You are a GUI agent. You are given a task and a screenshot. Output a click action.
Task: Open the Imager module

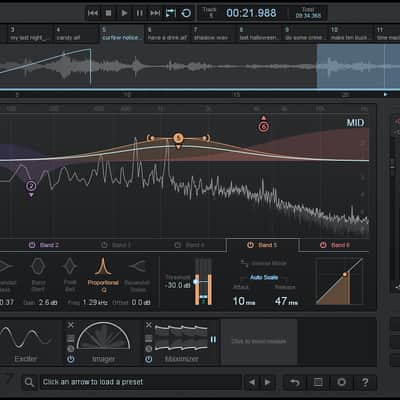pyautogui.click(x=103, y=343)
